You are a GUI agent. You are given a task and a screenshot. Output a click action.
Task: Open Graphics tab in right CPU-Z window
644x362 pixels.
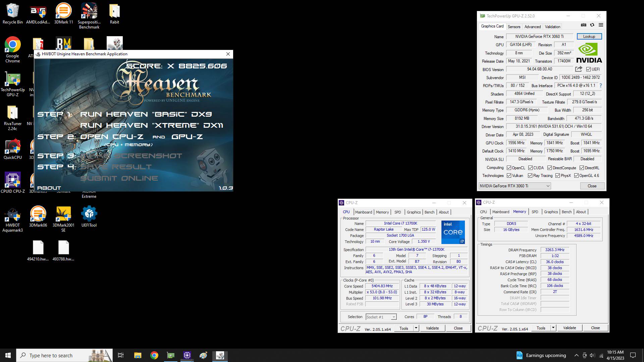tap(551, 212)
